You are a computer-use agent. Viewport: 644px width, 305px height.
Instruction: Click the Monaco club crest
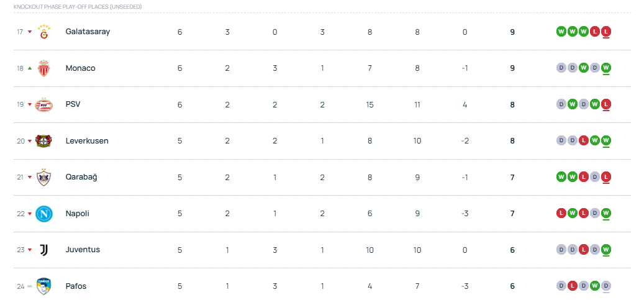[x=44, y=68]
